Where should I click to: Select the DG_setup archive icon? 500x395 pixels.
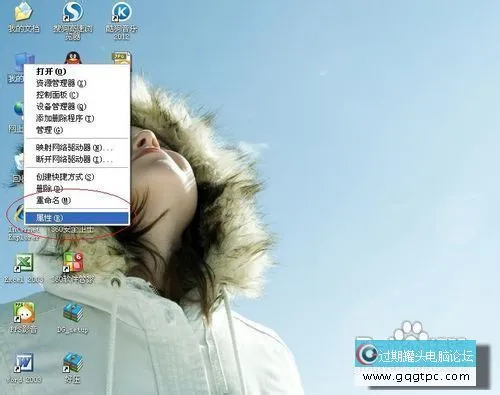pos(73,313)
